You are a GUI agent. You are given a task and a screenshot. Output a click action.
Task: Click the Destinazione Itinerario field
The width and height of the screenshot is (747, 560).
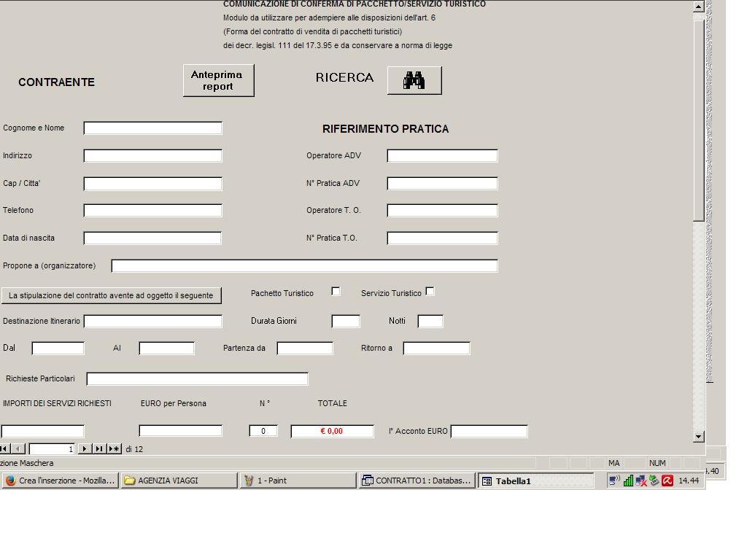pyautogui.click(x=153, y=322)
